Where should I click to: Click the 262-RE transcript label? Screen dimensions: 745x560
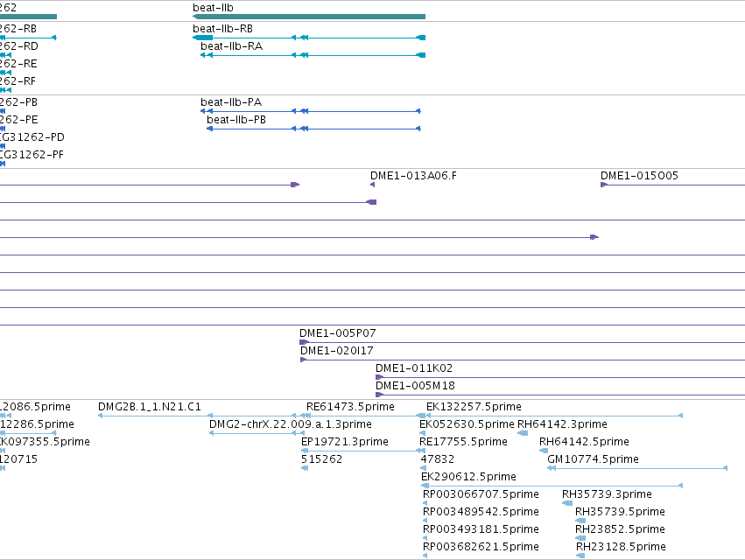18,64
